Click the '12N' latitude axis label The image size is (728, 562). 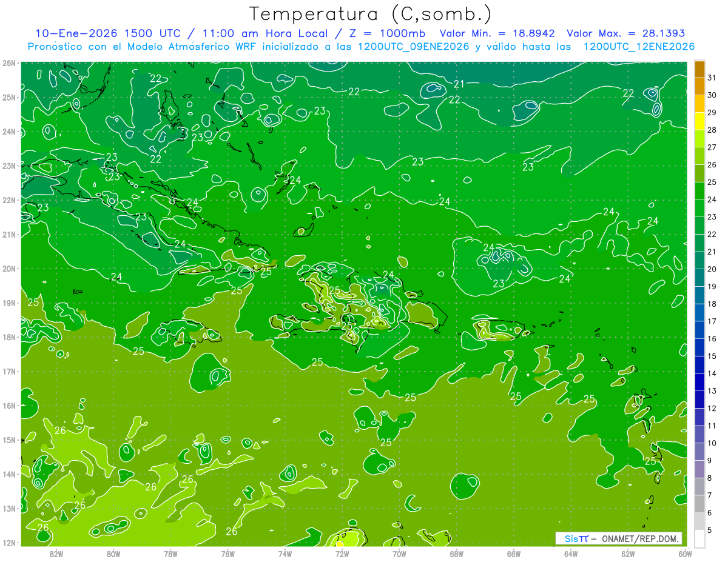9,543
